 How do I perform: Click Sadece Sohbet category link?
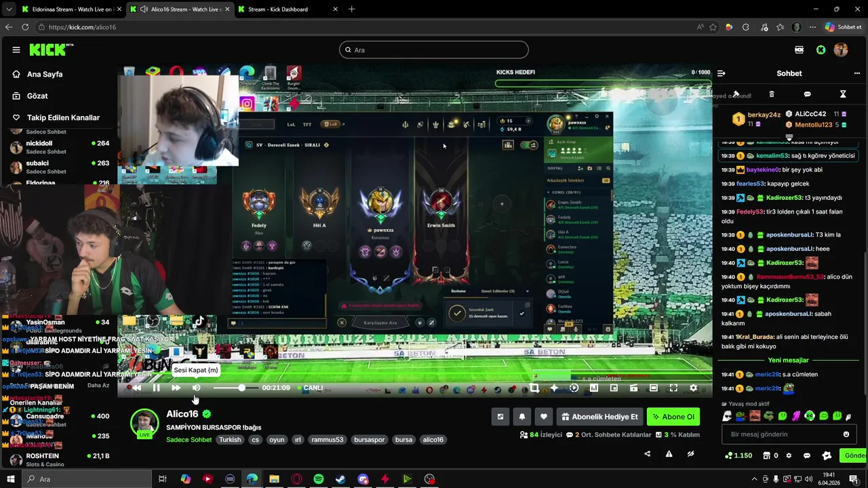click(x=189, y=440)
